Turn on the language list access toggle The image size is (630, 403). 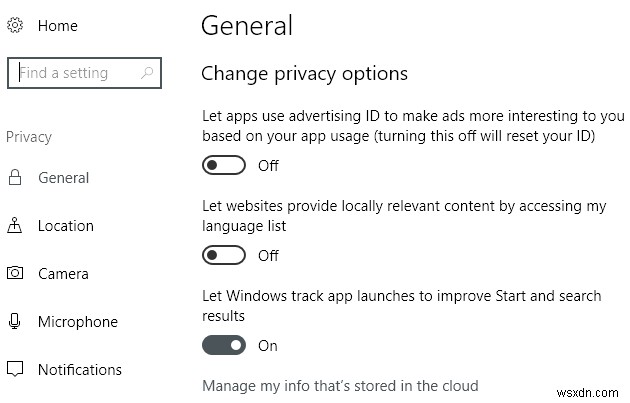[x=224, y=255]
